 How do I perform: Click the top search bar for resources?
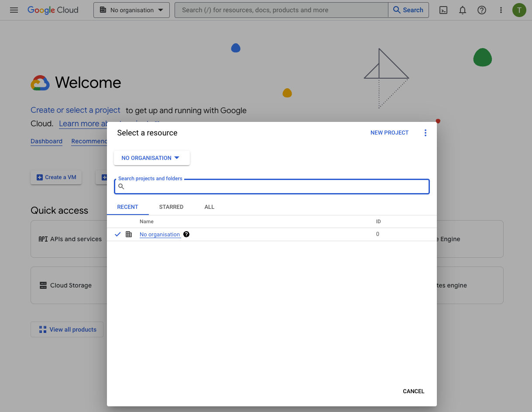[x=281, y=10]
